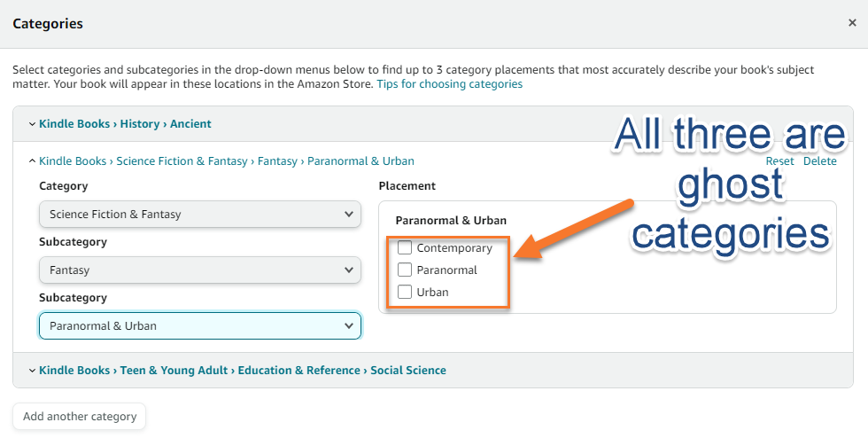
Task: Click the chevron beside Teen & Young Adult
Action: [33, 371]
